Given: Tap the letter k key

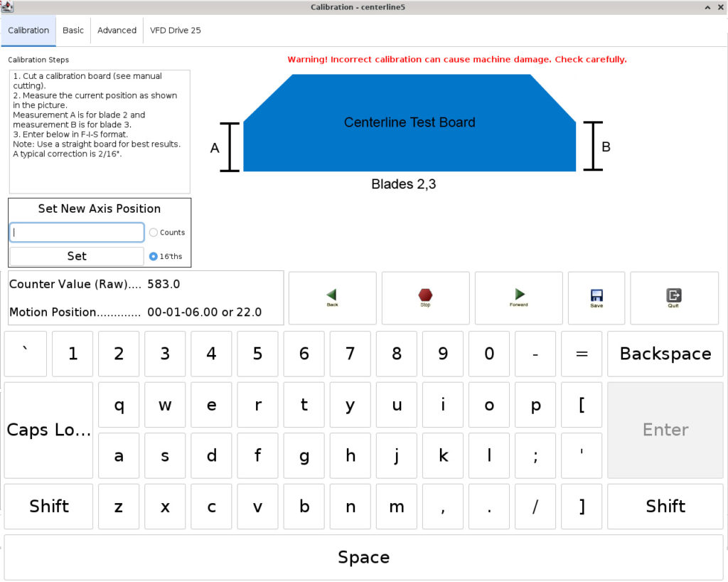Looking at the screenshot, I should (443, 455).
